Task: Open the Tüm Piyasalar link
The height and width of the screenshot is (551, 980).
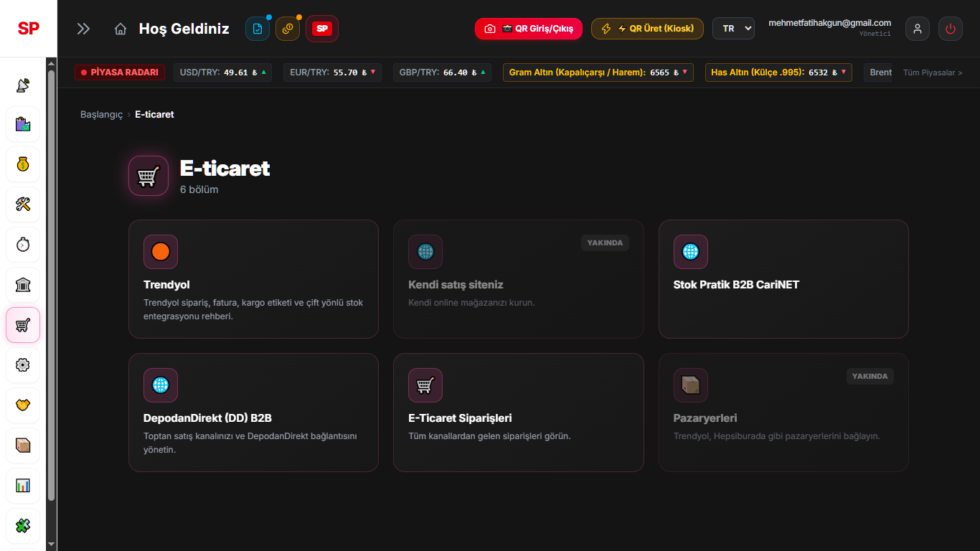Action: pos(933,72)
